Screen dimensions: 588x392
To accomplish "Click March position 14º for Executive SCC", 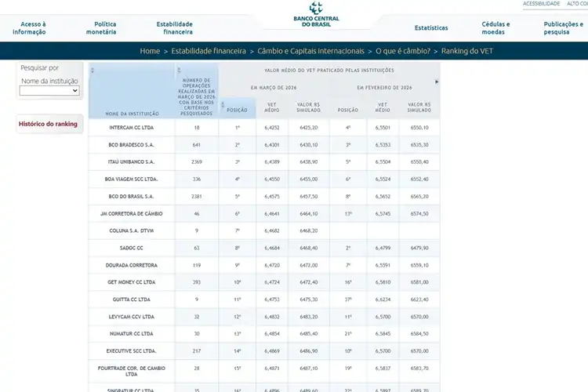I will 238,351.
